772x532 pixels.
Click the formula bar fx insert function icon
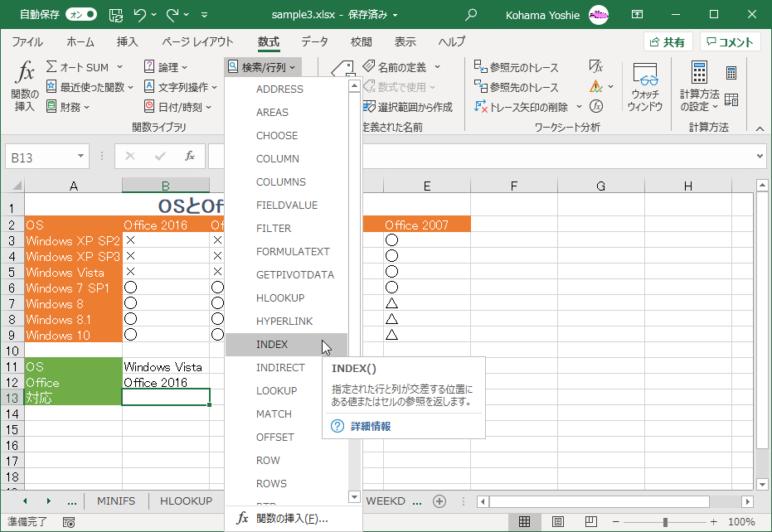click(190, 157)
